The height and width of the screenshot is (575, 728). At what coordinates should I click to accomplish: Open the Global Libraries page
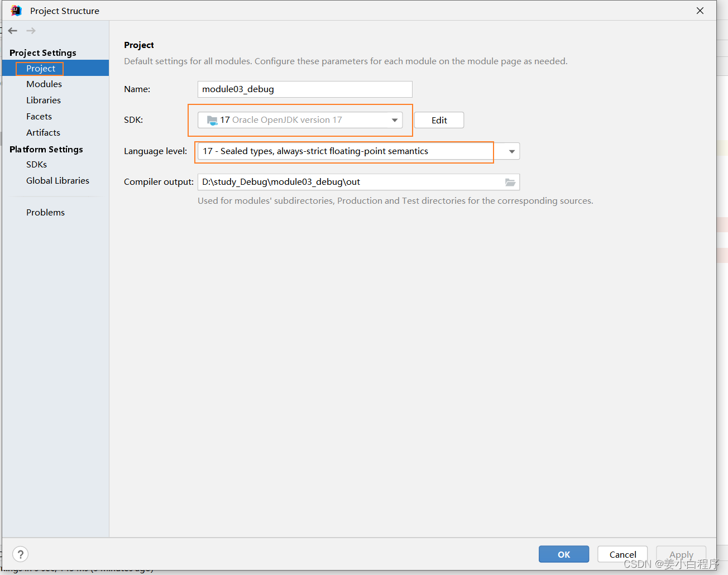tap(58, 181)
